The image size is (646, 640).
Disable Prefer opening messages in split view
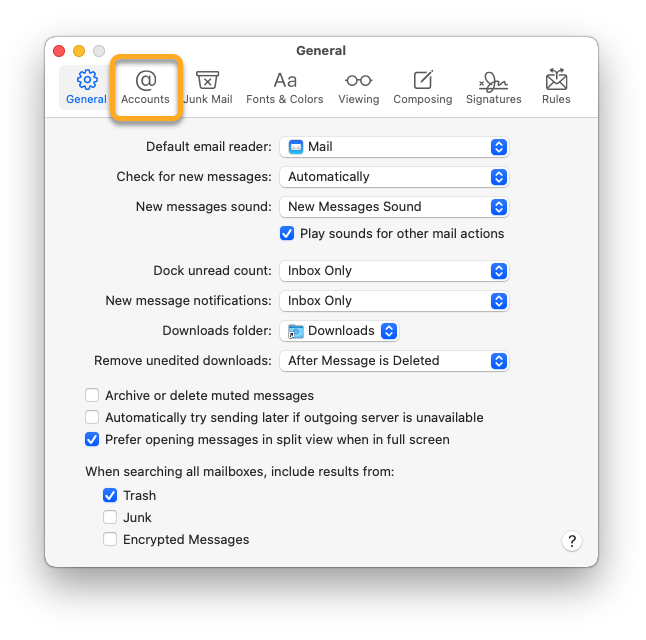[x=93, y=440]
